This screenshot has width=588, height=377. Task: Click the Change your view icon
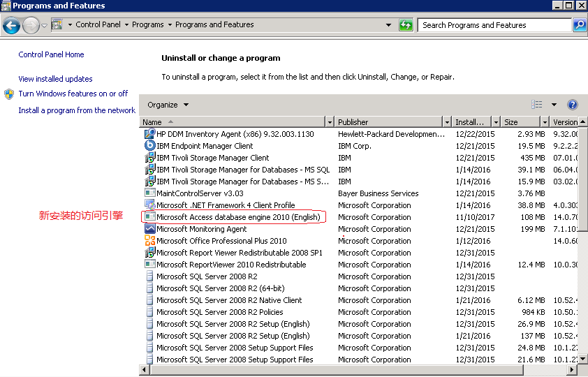coord(536,105)
